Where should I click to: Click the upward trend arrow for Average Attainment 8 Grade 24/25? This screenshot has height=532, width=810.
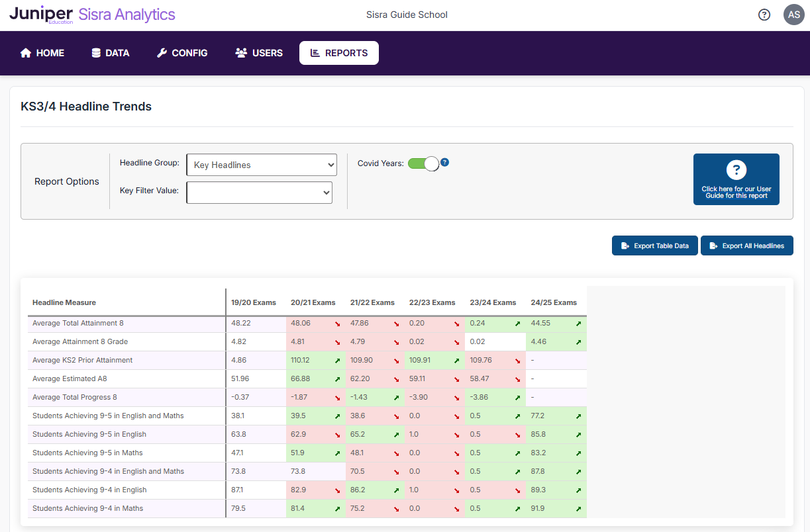coord(577,342)
